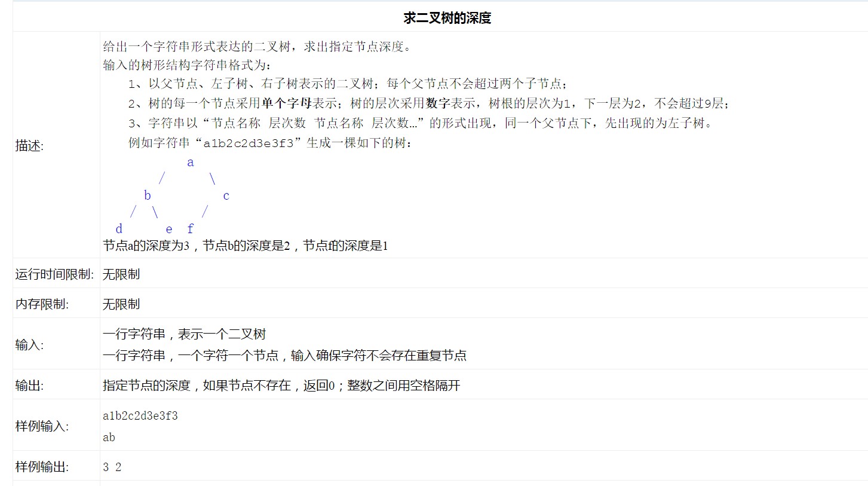
Task: Click the title 求二叉树的深度
Action: coord(447,18)
